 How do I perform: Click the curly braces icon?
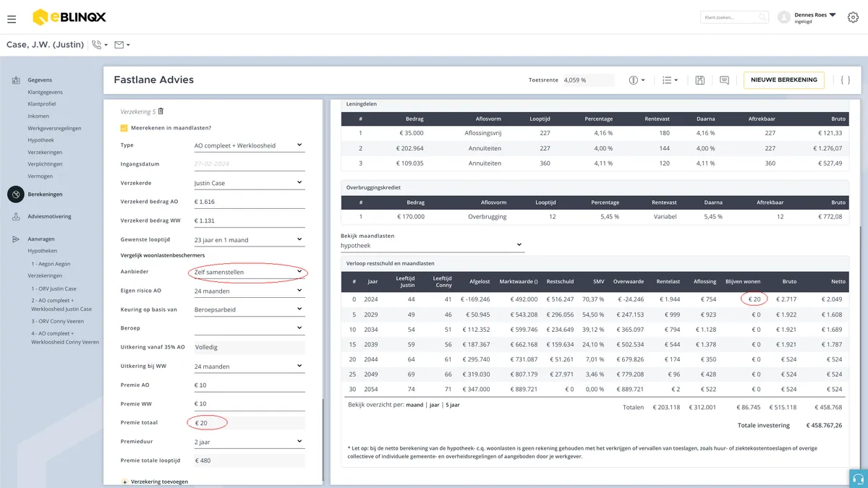click(845, 80)
